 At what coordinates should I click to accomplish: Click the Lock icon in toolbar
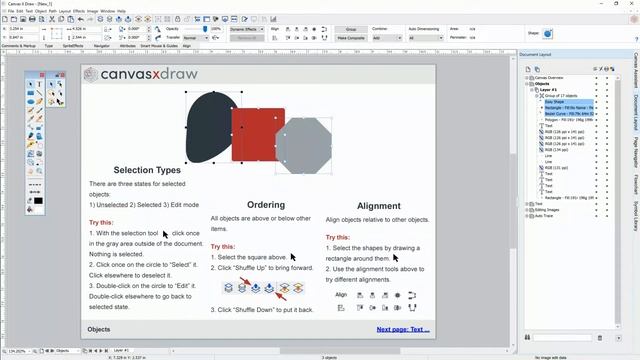177,19
